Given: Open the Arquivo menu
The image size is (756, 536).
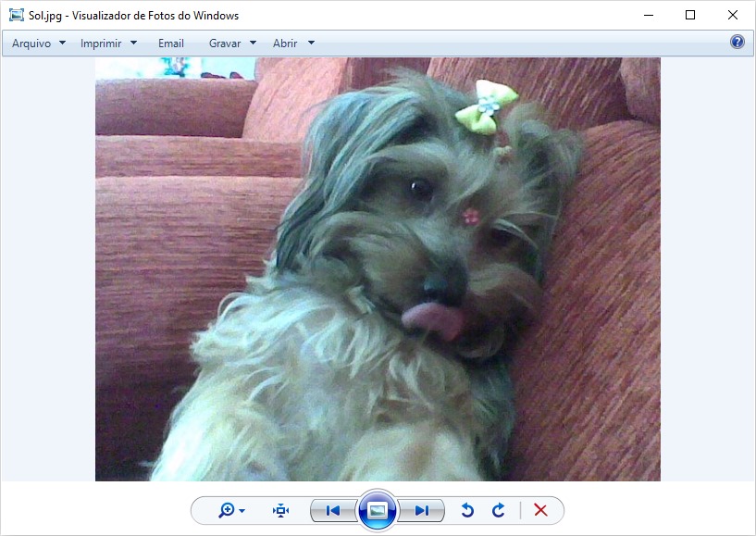Looking at the screenshot, I should click(38, 43).
